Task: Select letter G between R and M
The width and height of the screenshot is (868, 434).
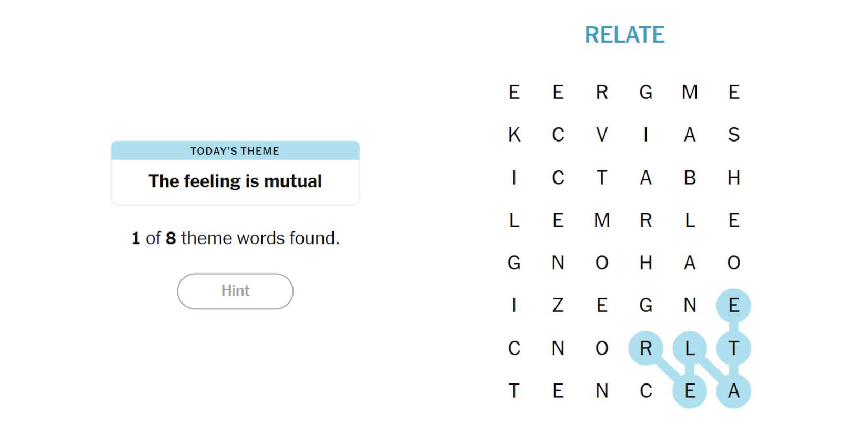Action: pos(646,93)
